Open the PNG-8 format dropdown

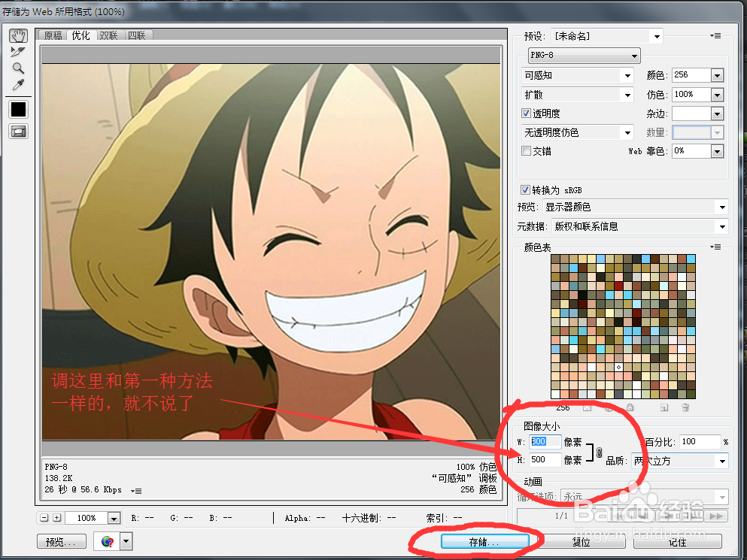click(584, 55)
